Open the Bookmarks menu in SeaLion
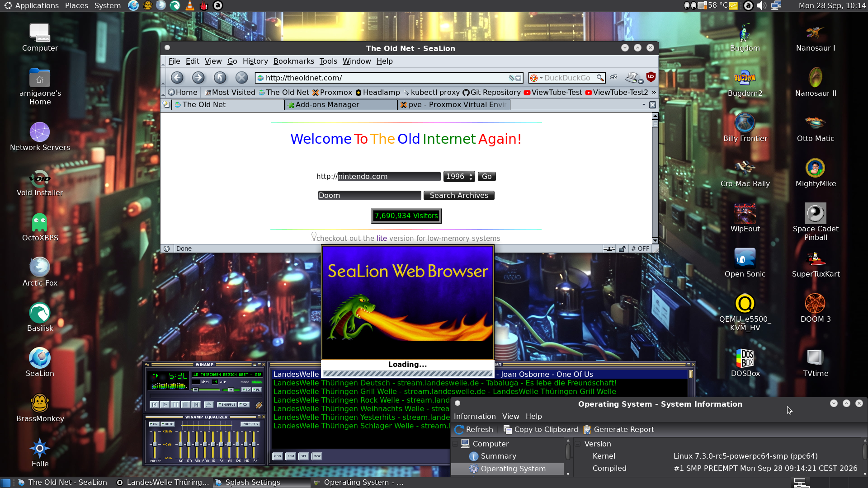This screenshot has height=488, width=868. coord(293,61)
